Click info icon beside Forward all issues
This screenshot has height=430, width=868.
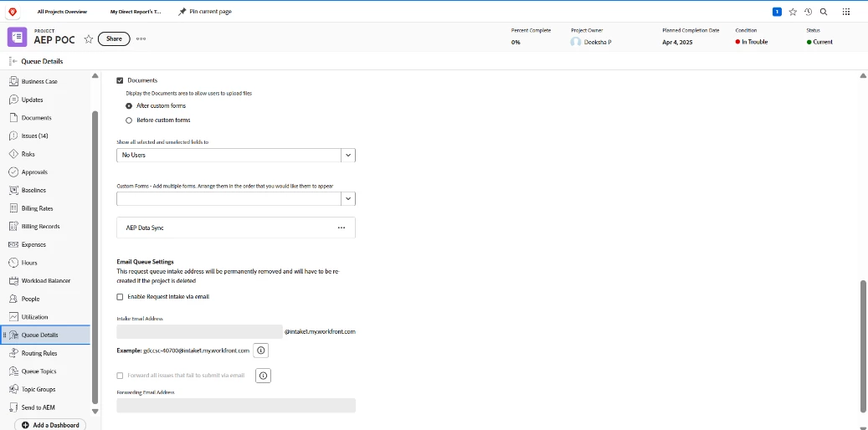[264, 376]
